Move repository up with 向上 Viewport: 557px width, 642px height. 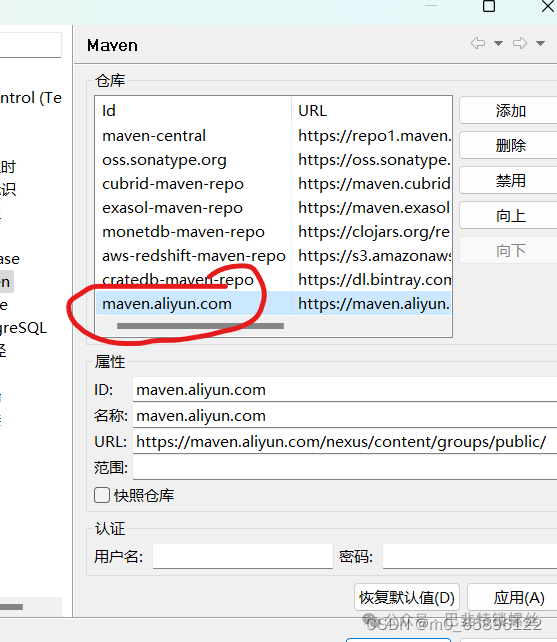pos(509,215)
